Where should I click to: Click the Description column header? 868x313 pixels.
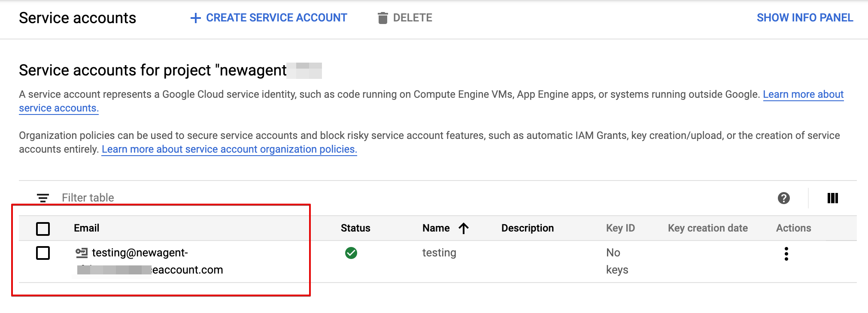coord(527,228)
